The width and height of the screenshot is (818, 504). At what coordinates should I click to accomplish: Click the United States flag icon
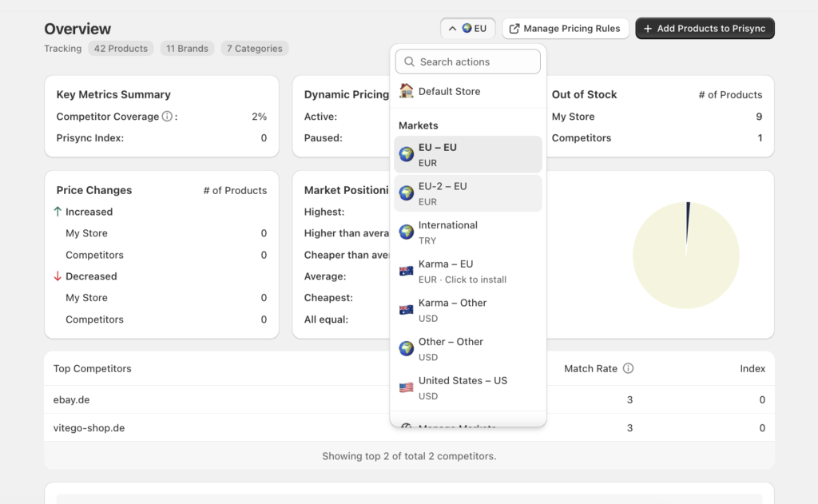coord(407,387)
